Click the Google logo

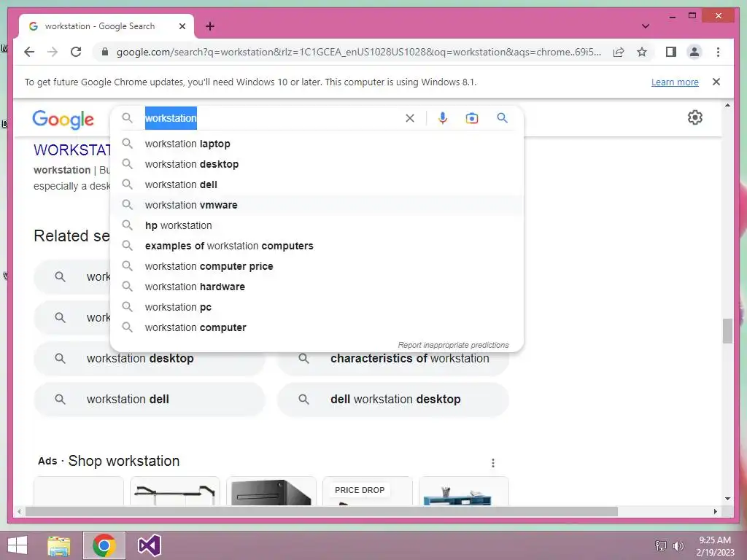(x=63, y=119)
